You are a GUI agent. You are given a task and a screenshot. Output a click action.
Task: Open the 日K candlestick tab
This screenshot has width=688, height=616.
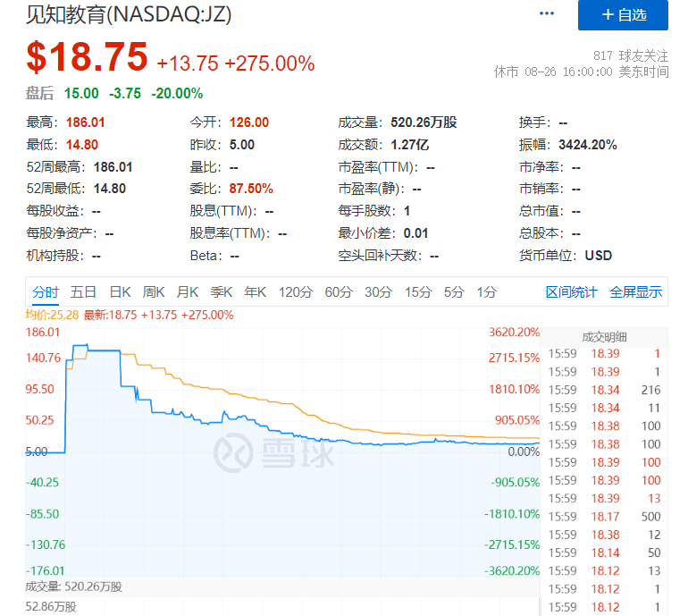tap(120, 291)
